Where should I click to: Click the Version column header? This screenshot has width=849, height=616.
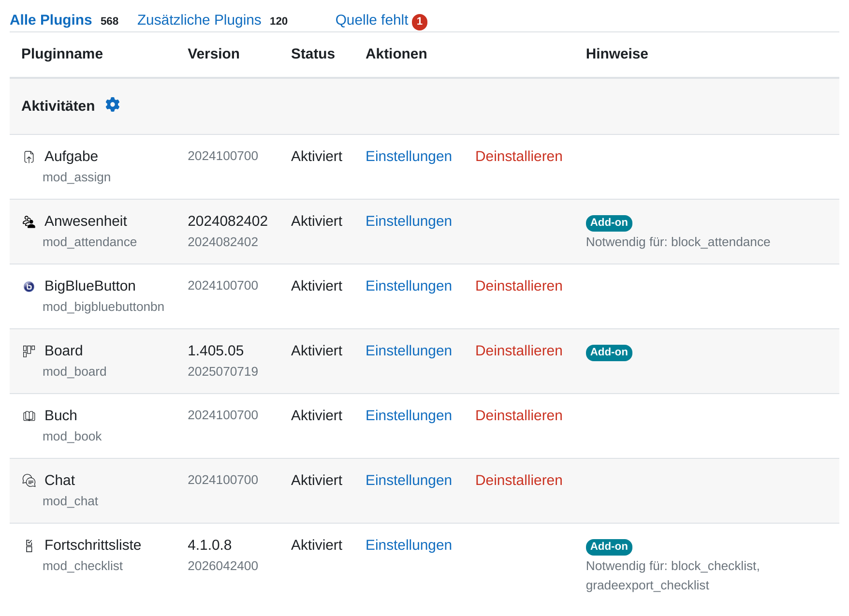tap(213, 54)
